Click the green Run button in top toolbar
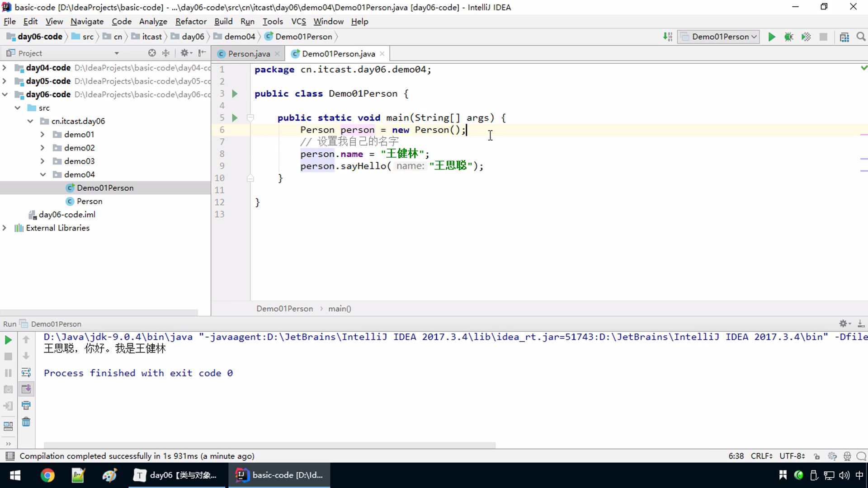The image size is (868, 488). pos(772,37)
